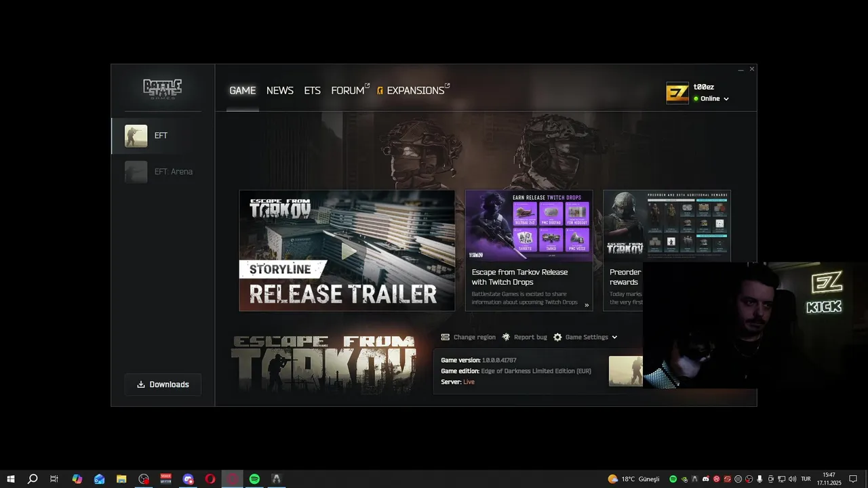Expand the Online status dropdown
868x488 pixels.
pos(711,99)
